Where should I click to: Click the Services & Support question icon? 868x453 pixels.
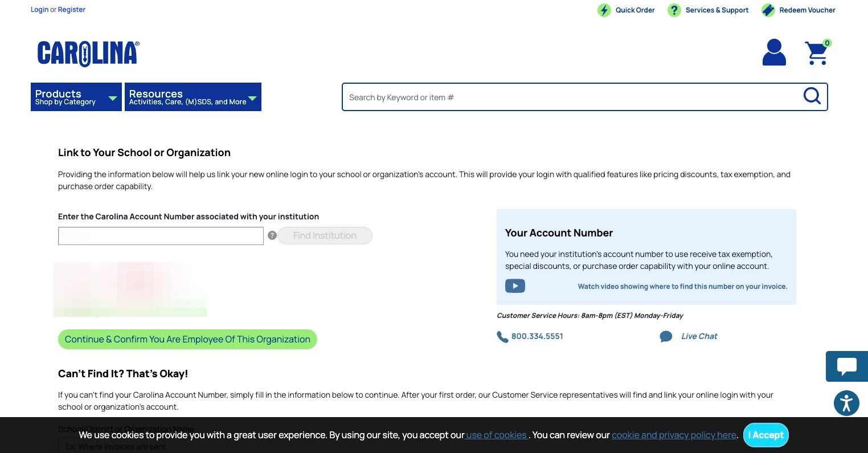pyautogui.click(x=674, y=10)
